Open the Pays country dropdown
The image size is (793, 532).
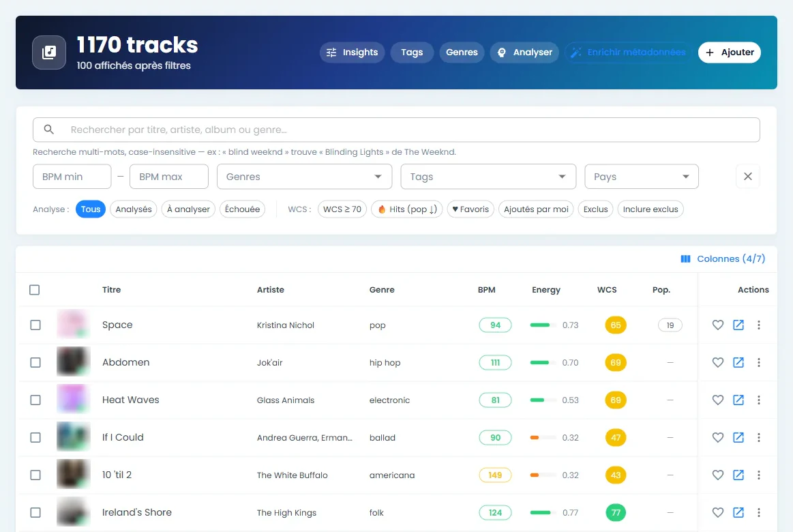(641, 177)
